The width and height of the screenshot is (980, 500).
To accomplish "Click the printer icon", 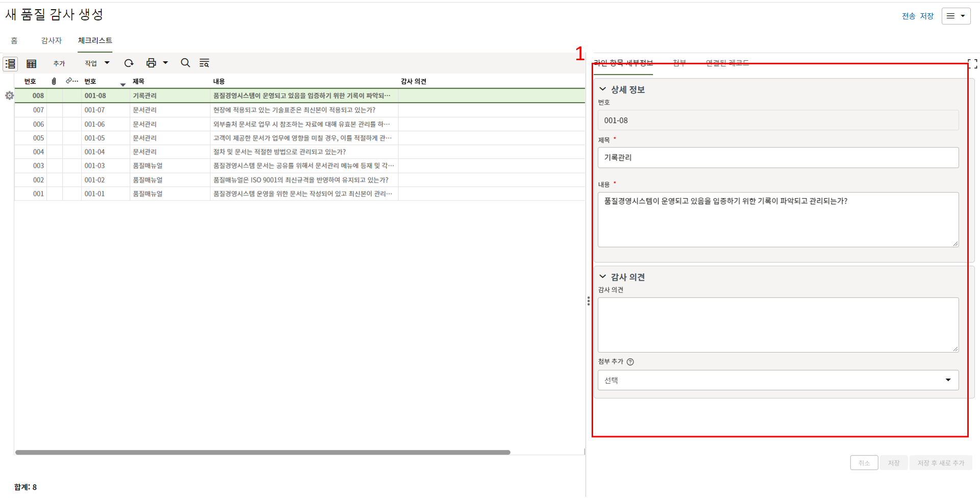I will (151, 63).
